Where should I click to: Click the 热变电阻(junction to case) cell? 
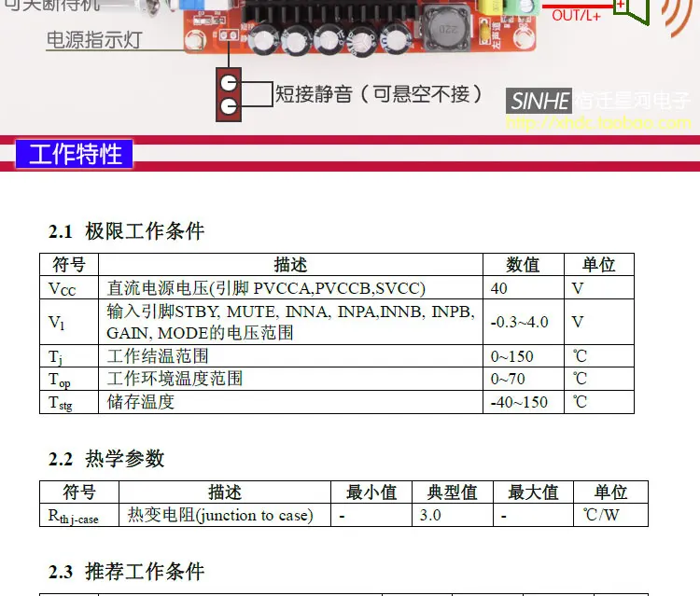click(225, 515)
